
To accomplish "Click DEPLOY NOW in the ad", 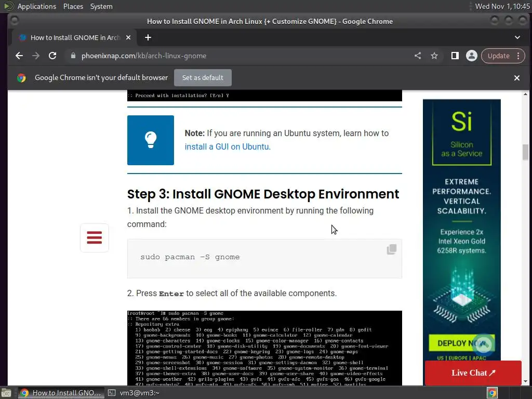I will coord(461,343).
